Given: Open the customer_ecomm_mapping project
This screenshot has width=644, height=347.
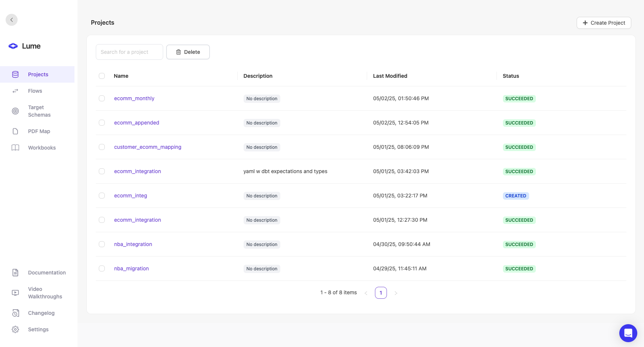Looking at the screenshot, I should click(148, 147).
